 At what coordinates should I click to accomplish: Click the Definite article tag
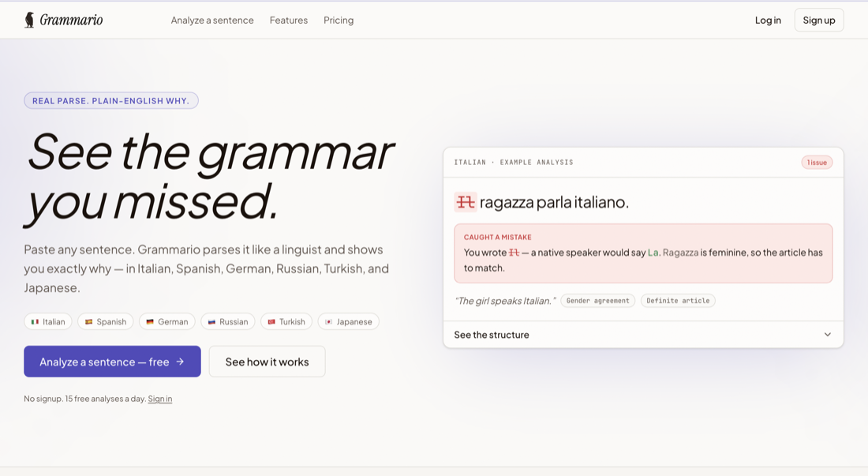[678, 301]
